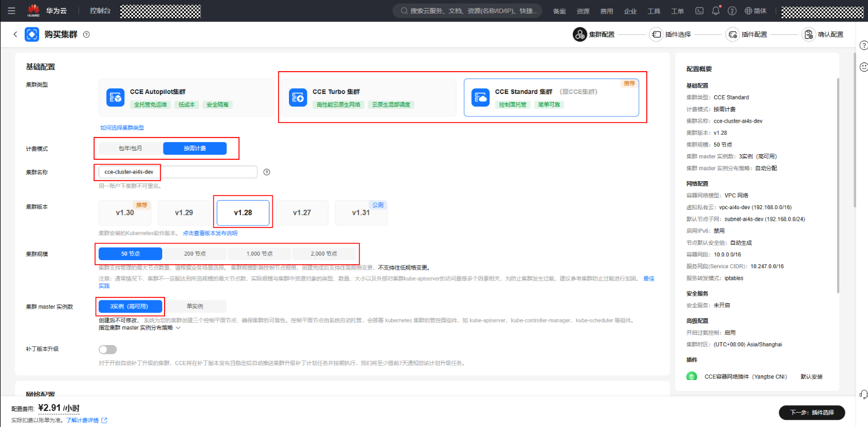Select 50 节点 cluster scale
Image resolution: width=868 pixels, height=427 pixels.
[131, 253]
